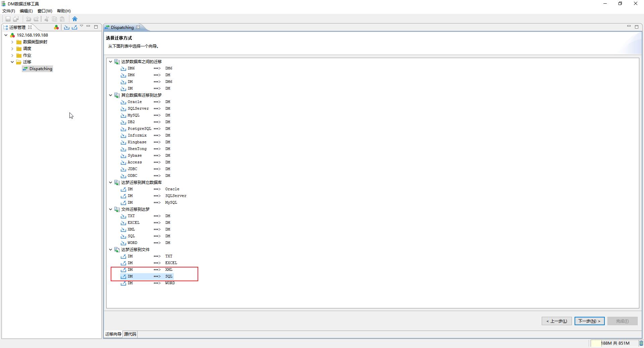Image resolution: width=644 pixels, height=348 pixels.
Task: Click the export arrow icon in migration panel
Action: [74, 27]
